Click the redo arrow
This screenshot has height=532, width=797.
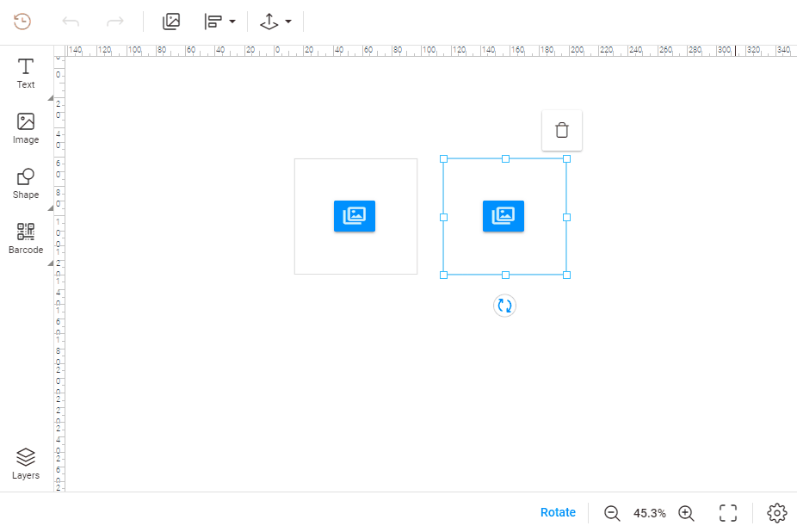coord(114,22)
